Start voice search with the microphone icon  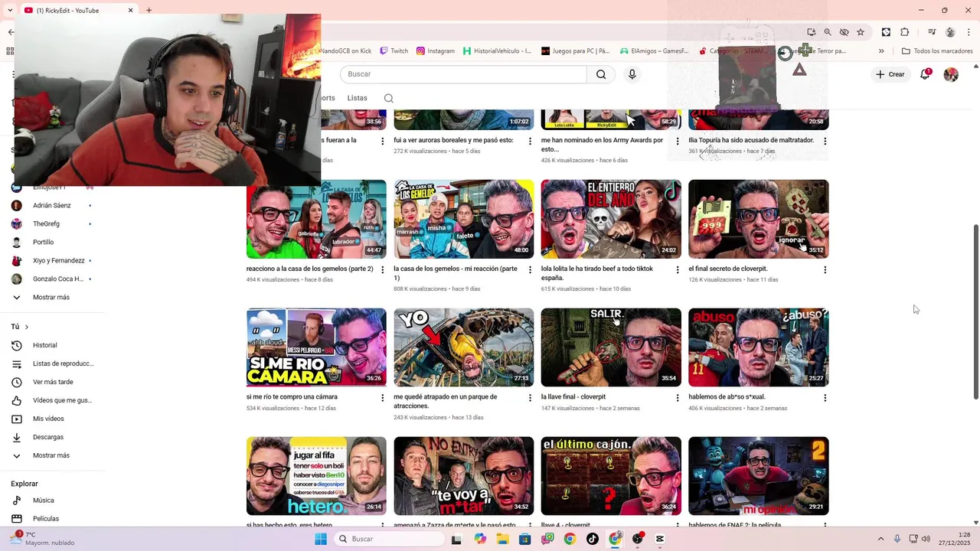click(632, 74)
